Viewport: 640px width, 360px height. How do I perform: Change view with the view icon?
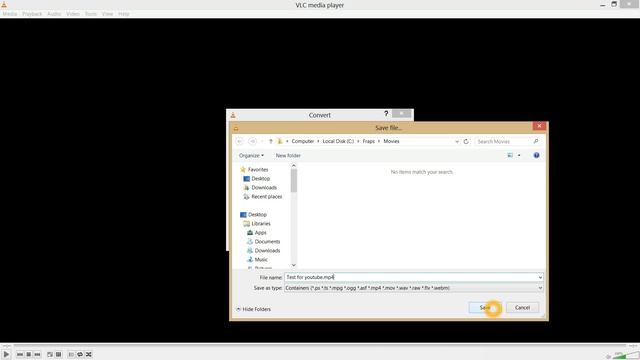point(510,155)
